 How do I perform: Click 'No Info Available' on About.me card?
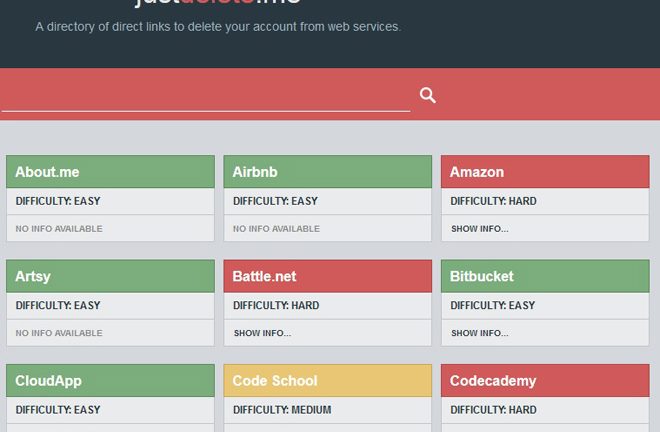coord(59,229)
